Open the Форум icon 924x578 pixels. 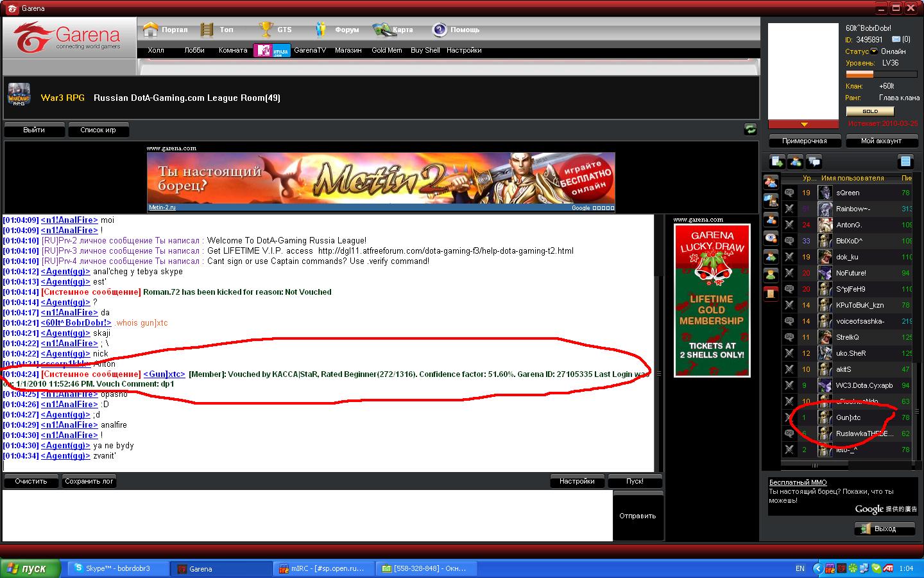321,30
